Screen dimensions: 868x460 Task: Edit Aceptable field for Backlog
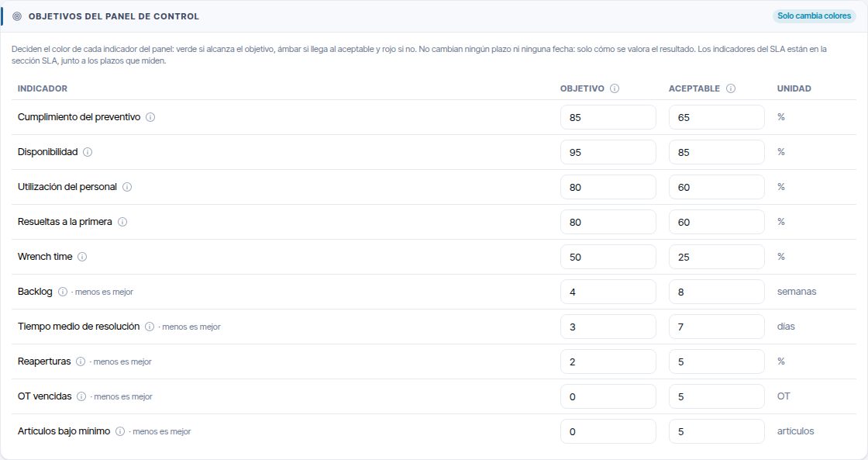717,292
